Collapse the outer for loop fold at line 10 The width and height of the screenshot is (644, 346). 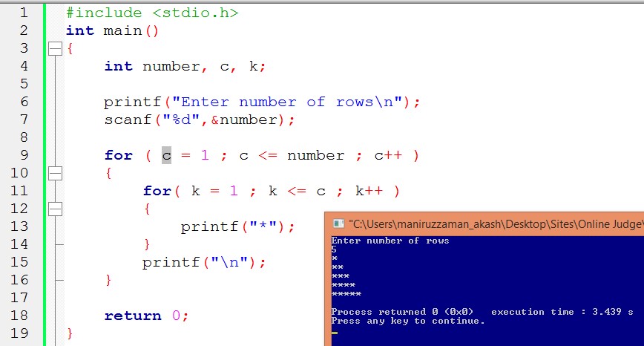tap(55, 174)
